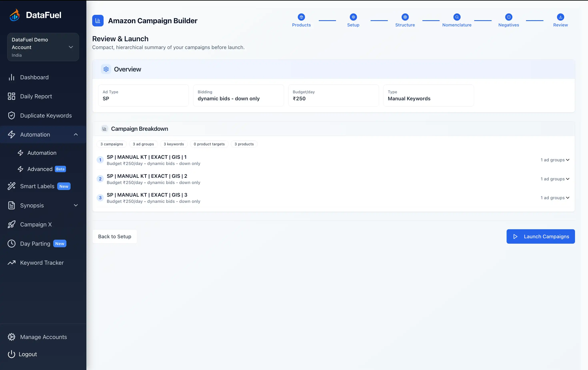Expand ad groups for SP MANUAL KT EXACT GIS 1

[555, 160]
